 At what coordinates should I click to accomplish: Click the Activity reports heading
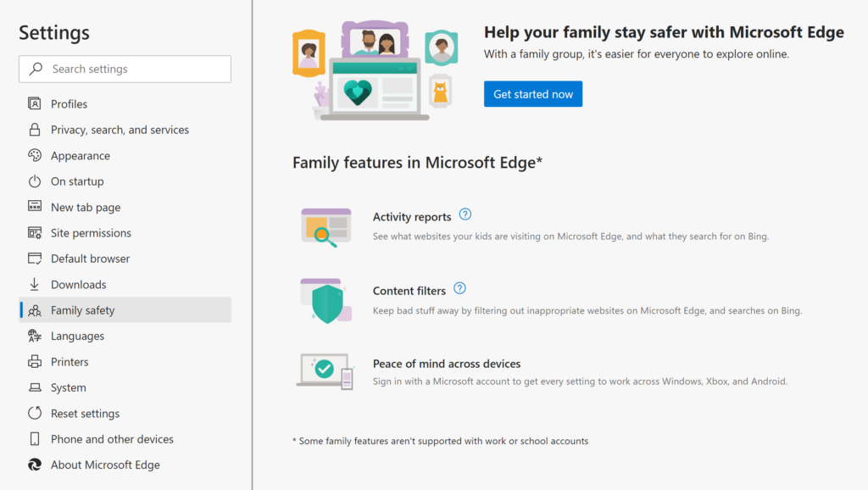(412, 216)
